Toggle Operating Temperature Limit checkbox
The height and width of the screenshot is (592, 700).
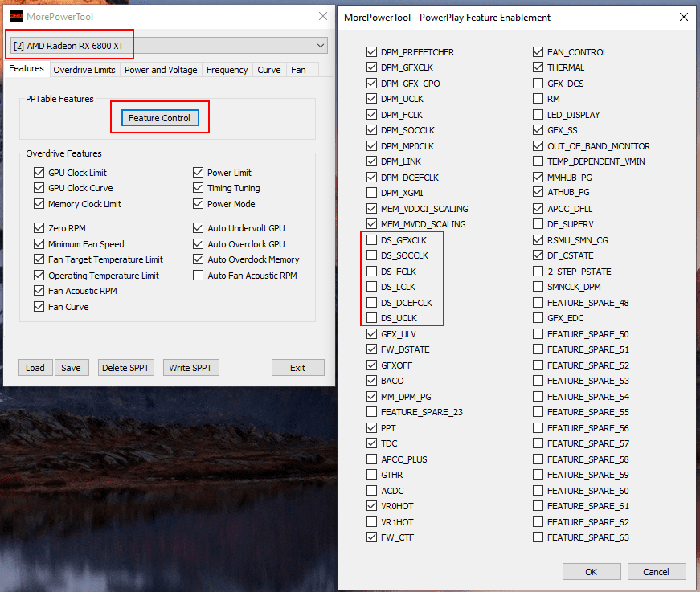[39, 276]
